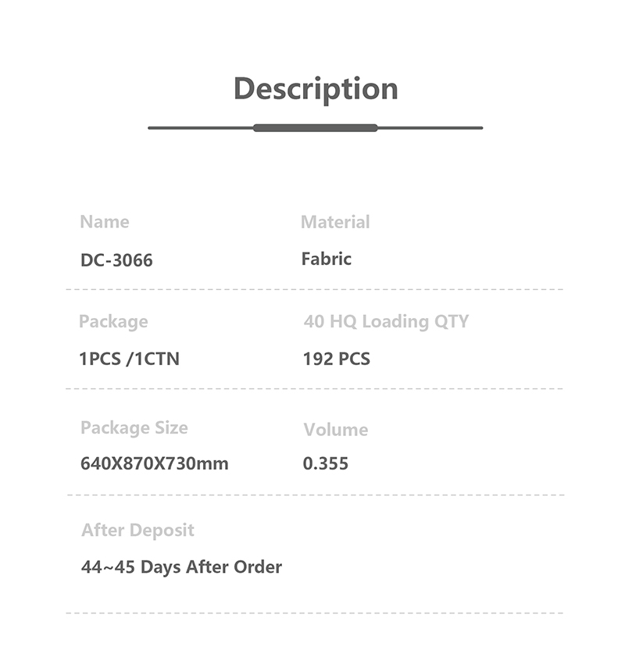Click the DC-3066 product name value
625x672 pixels.
click(116, 260)
